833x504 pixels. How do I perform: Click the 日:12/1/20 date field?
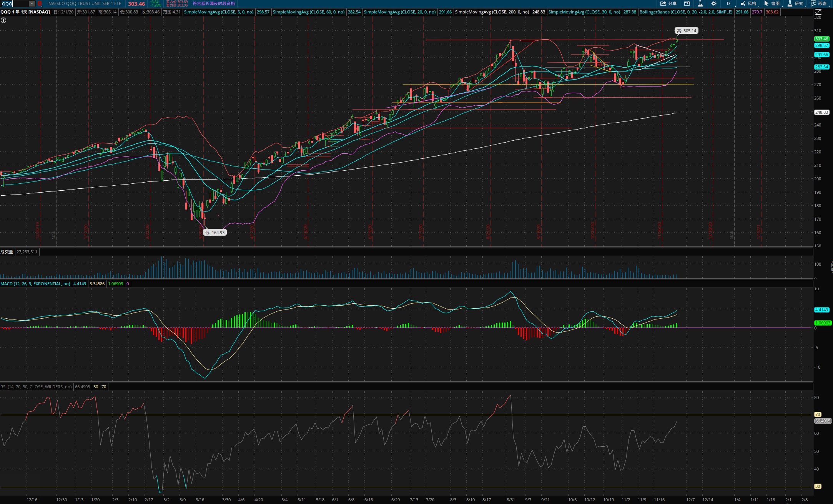[63, 12]
